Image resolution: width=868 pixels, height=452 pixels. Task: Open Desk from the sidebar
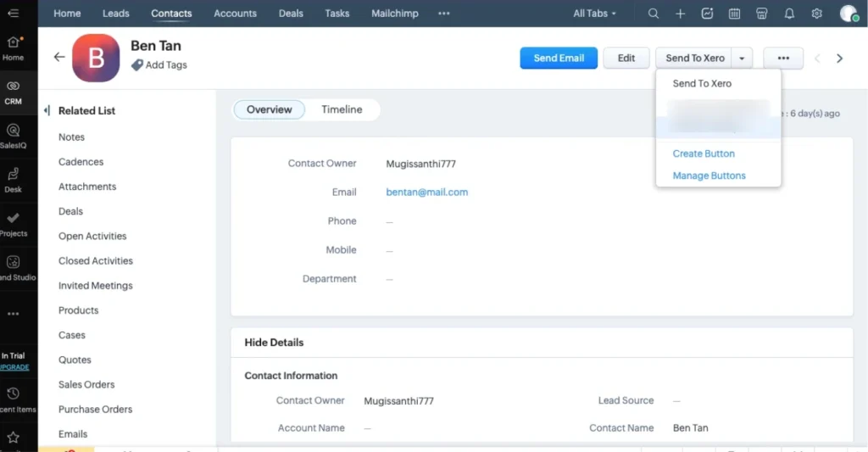coord(14,181)
